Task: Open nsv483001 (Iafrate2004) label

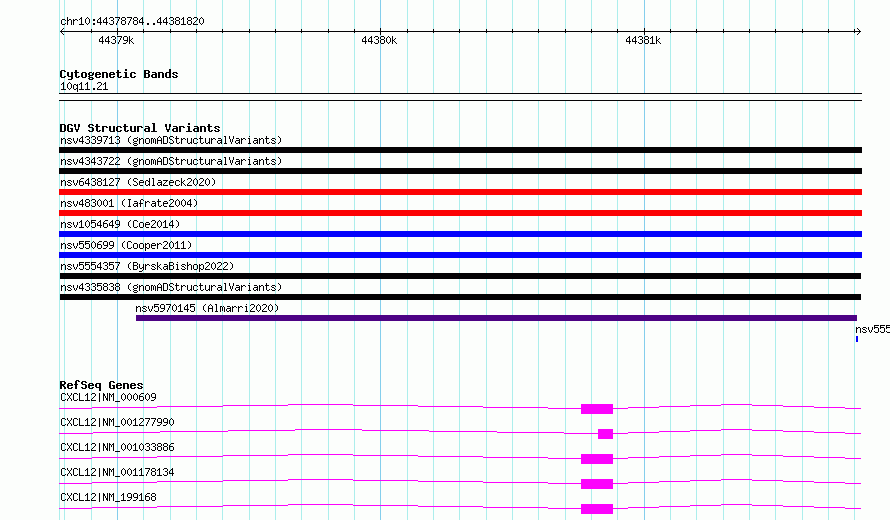Action: (x=129, y=203)
